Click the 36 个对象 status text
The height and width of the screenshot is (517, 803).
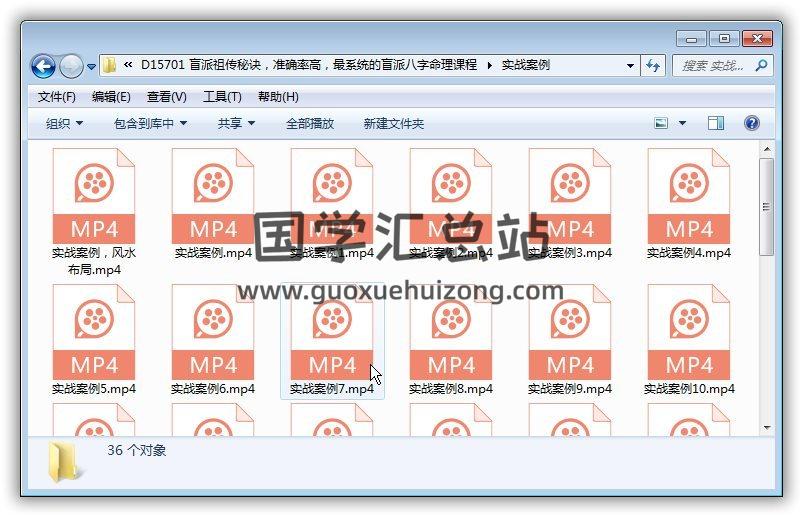click(x=137, y=450)
